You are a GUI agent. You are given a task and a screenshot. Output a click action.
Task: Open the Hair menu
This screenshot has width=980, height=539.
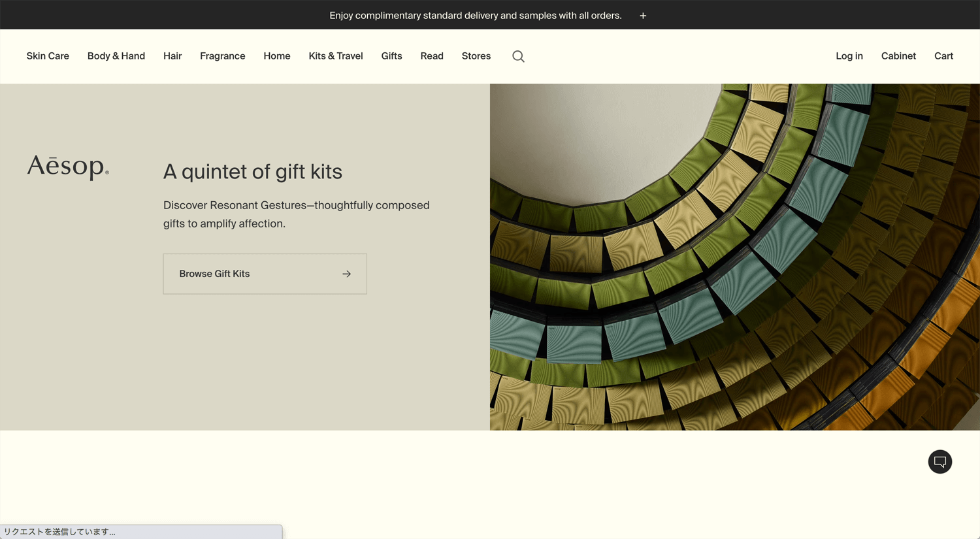[172, 56]
